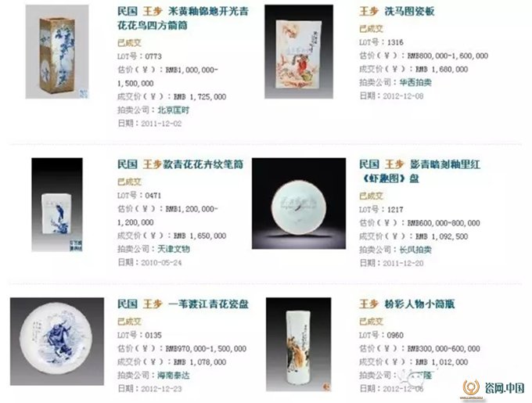Open the famille-rose small vase thumbnail
Image resolution: width=532 pixels, height=403 pixels.
(x=299, y=344)
